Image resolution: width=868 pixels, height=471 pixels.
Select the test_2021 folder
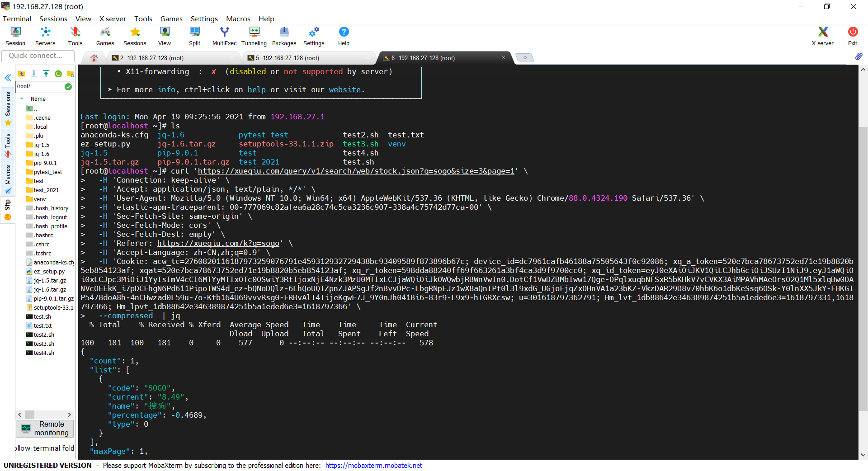(42, 190)
